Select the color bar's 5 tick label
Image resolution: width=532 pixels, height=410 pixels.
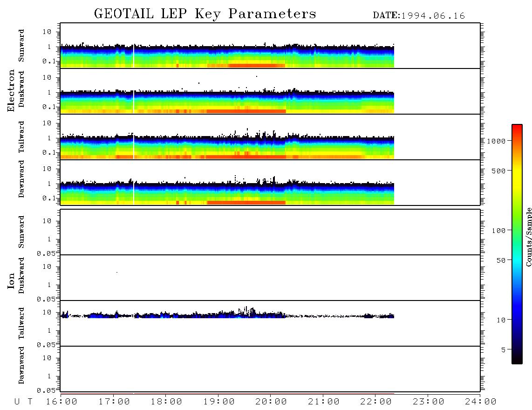click(504, 350)
